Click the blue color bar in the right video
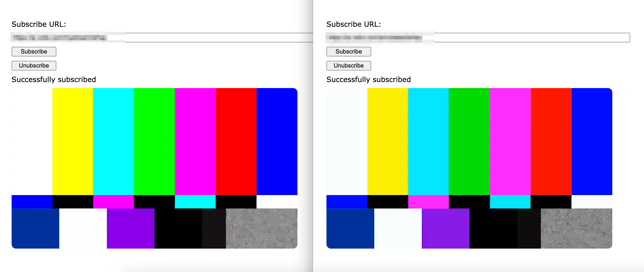Screen dimensions: 644x272 (x=591, y=140)
